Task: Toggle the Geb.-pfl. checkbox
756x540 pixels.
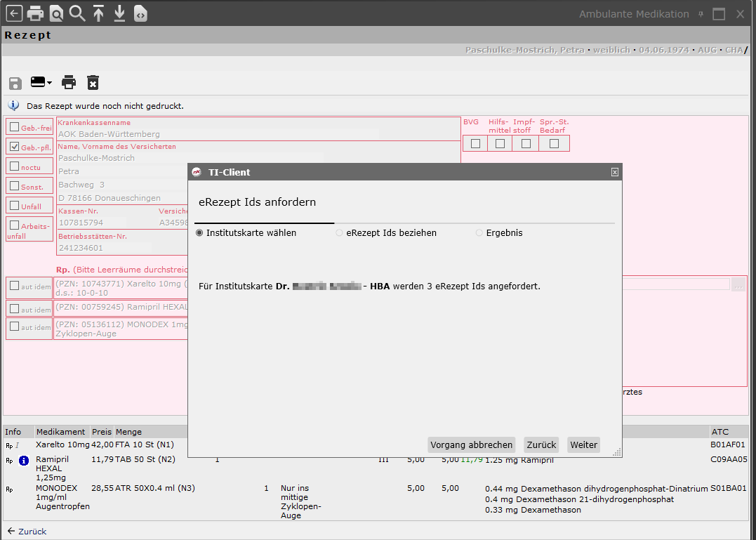Action: [x=15, y=147]
